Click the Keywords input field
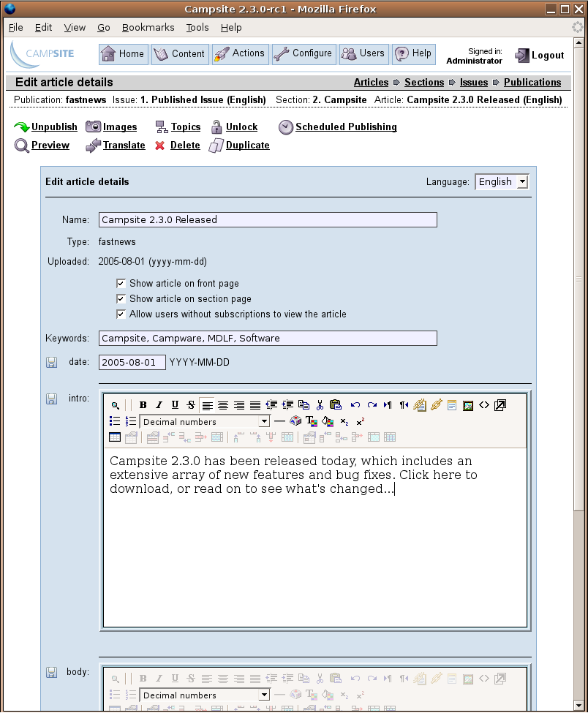The width and height of the screenshot is (588, 713). [x=268, y=339]
